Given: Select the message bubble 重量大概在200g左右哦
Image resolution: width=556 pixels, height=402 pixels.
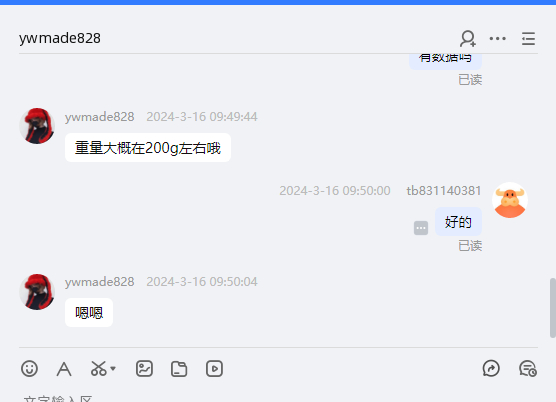Looking at the screenshot, I should [x=148, y=147].
